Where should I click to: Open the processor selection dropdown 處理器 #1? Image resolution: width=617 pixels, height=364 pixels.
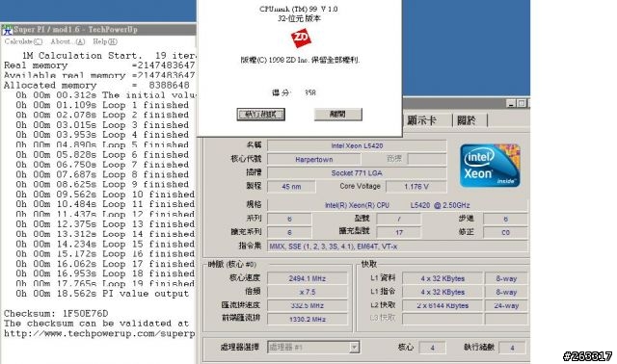(x=313, y=347)
